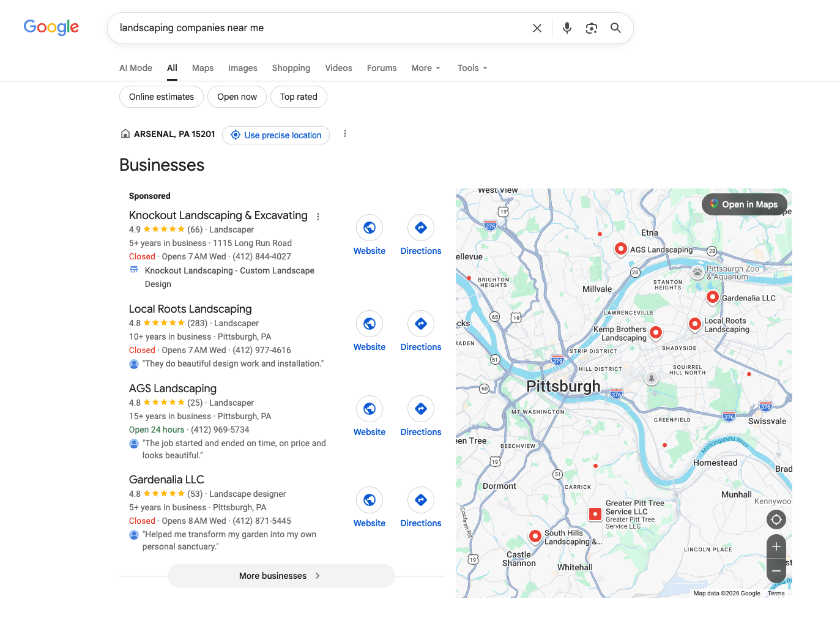This screenshot has width=840, height=618.
Task: Select Local Roots Landscaping map pin
Action: [x=695, y=324]
